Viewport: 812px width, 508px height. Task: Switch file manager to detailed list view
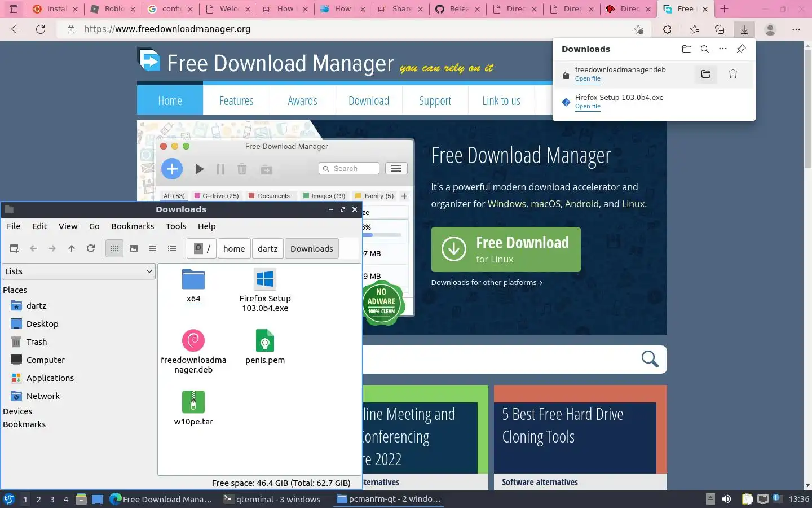172,248
